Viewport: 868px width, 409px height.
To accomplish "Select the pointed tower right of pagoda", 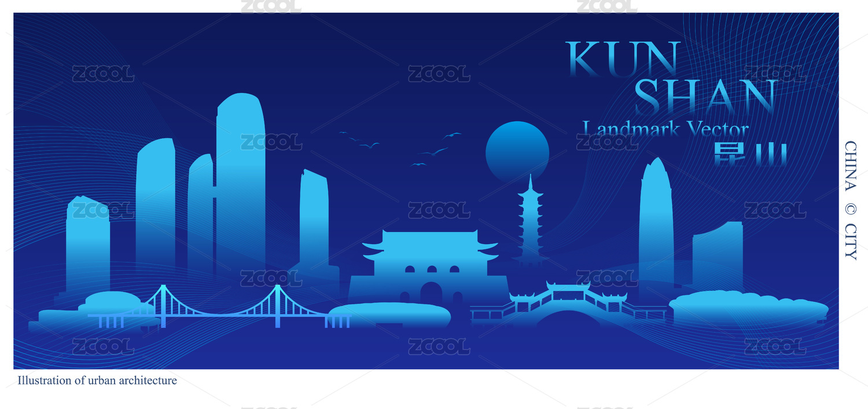I will (656, 220).
